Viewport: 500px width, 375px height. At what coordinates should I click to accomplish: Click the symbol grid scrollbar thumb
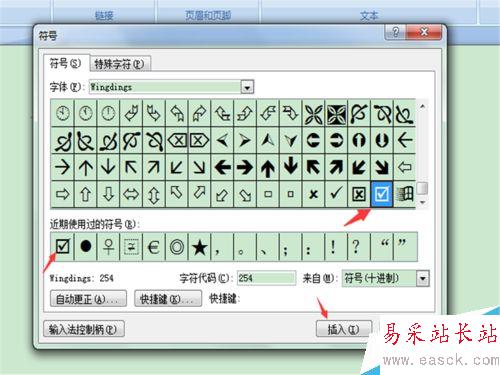(422, 188)
